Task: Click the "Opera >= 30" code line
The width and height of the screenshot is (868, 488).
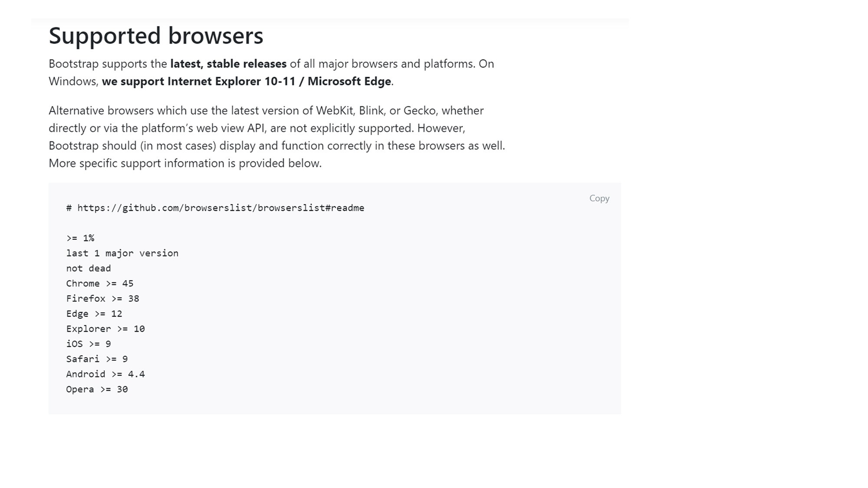Action: pos(97,389)
